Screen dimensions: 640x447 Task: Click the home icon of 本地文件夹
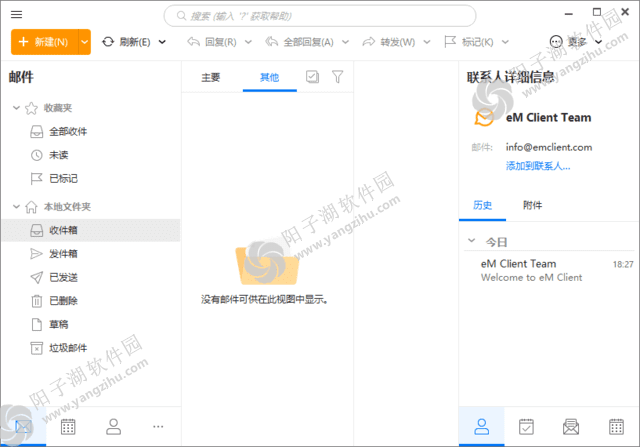click(31, 207)
